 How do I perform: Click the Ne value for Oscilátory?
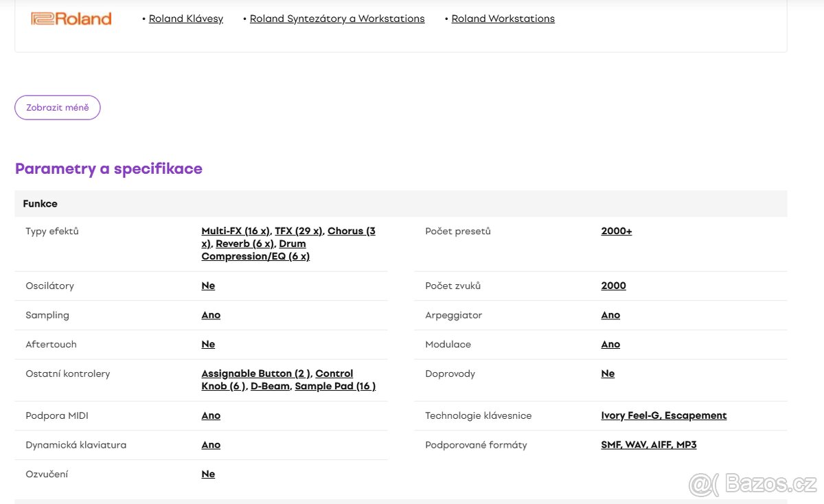tap(208, 286)
